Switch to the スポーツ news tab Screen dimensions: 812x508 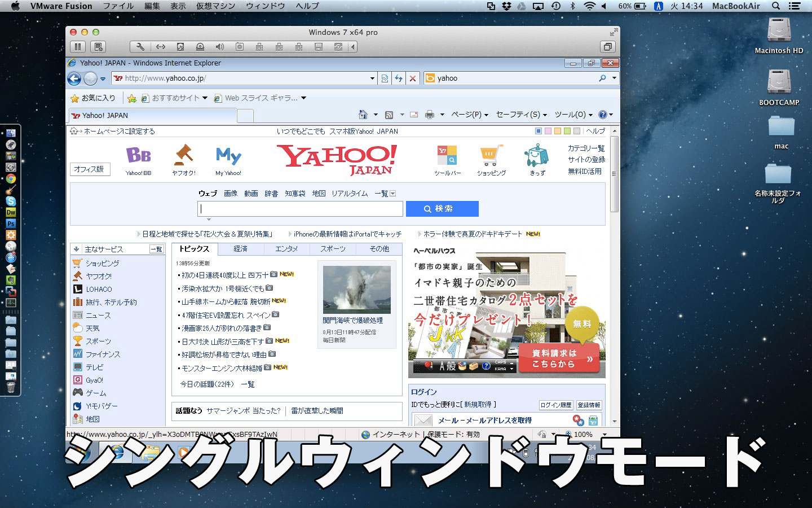point(333,249)
